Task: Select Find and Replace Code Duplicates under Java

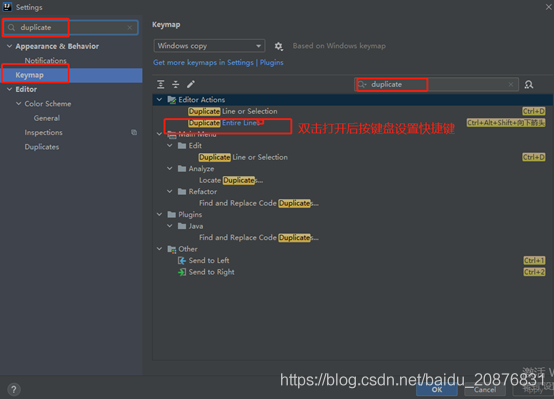Action: tap(259, 238)
